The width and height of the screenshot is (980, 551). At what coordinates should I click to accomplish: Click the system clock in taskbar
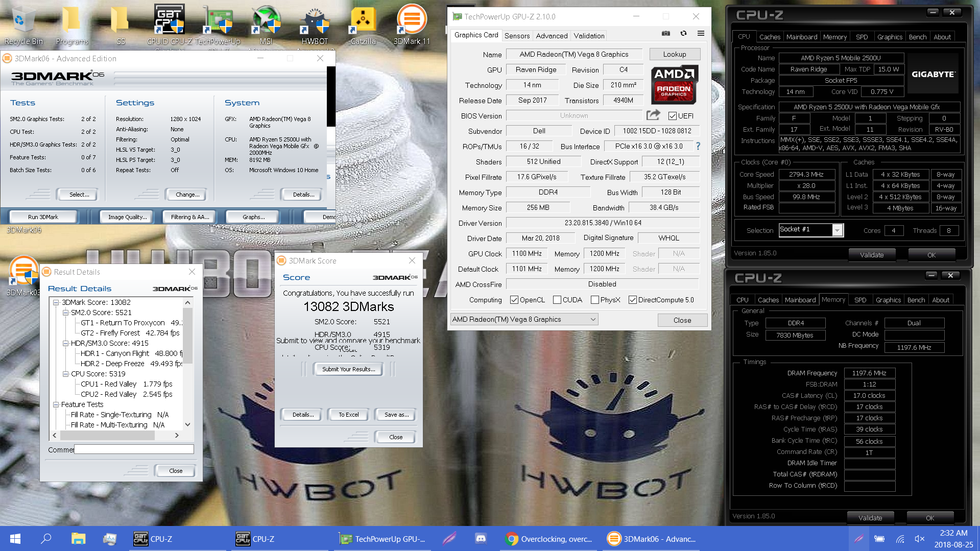click(x=953, y=539)
